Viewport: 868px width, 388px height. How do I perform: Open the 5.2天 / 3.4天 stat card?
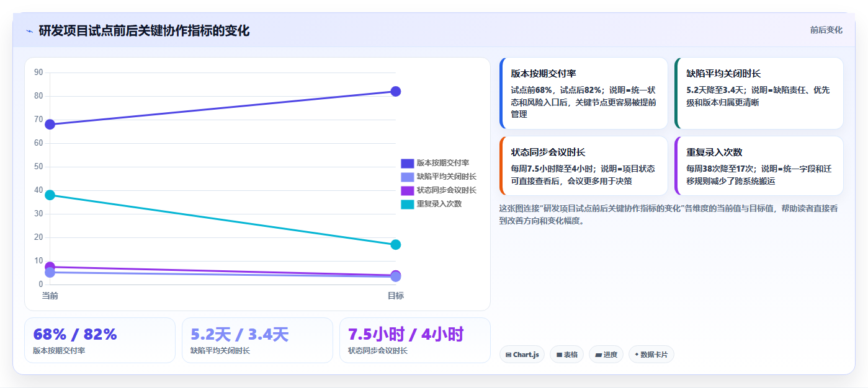(257, 340)
